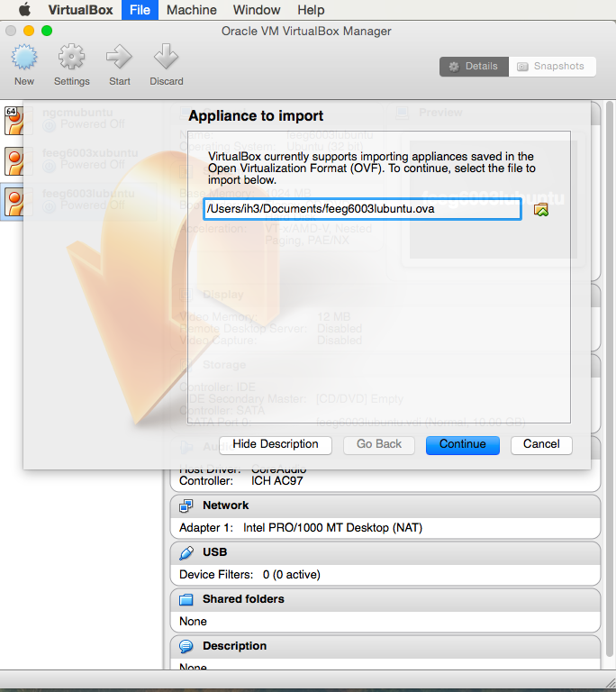This screenshot has height=692, width=616.
Task: Open the File menu
Action: pos(140,10)
